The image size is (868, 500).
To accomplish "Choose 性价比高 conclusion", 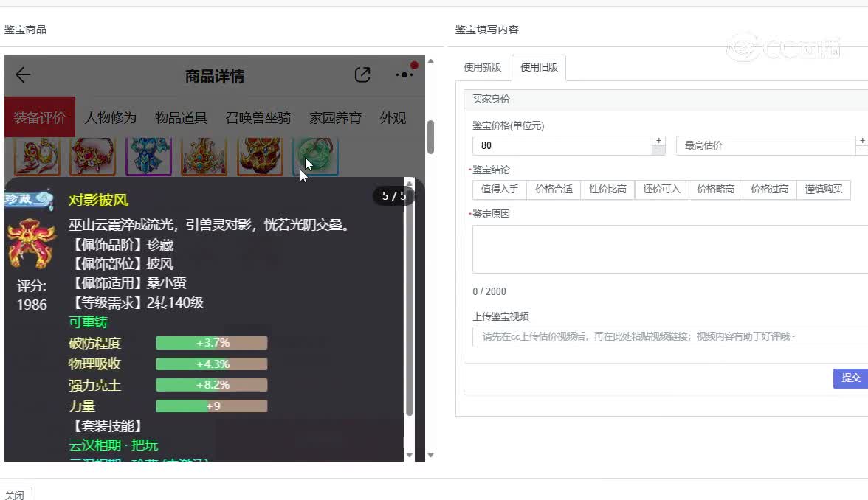I will pyautogui.click(x=608, y=189).
